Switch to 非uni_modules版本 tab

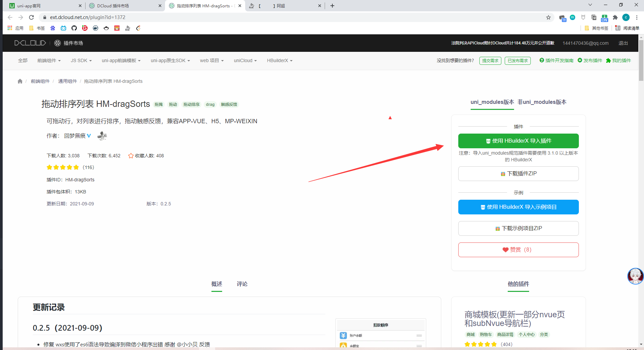542,102
